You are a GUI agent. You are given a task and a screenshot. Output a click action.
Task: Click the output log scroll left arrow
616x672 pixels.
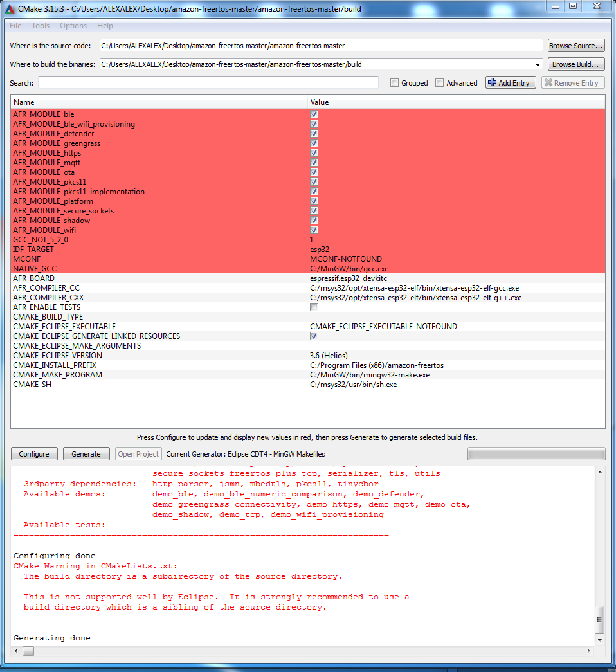pyautogui.click(x=16, y=651)
